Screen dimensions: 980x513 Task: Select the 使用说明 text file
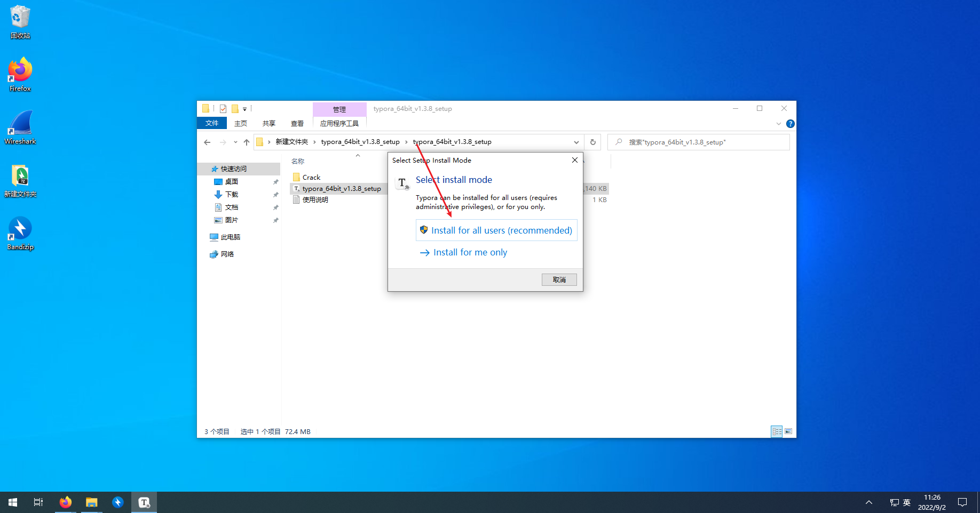(x=315, y=200)
